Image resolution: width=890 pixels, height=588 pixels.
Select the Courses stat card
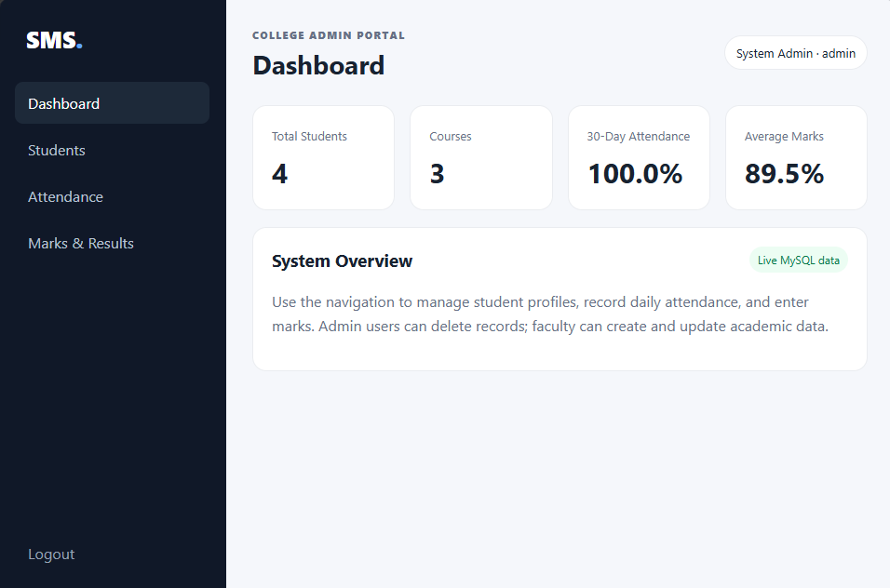481,157
